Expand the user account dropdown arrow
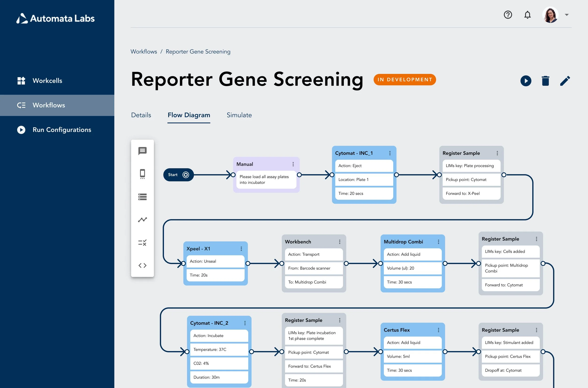Screen dimensions: 588x388 [566, 15]
